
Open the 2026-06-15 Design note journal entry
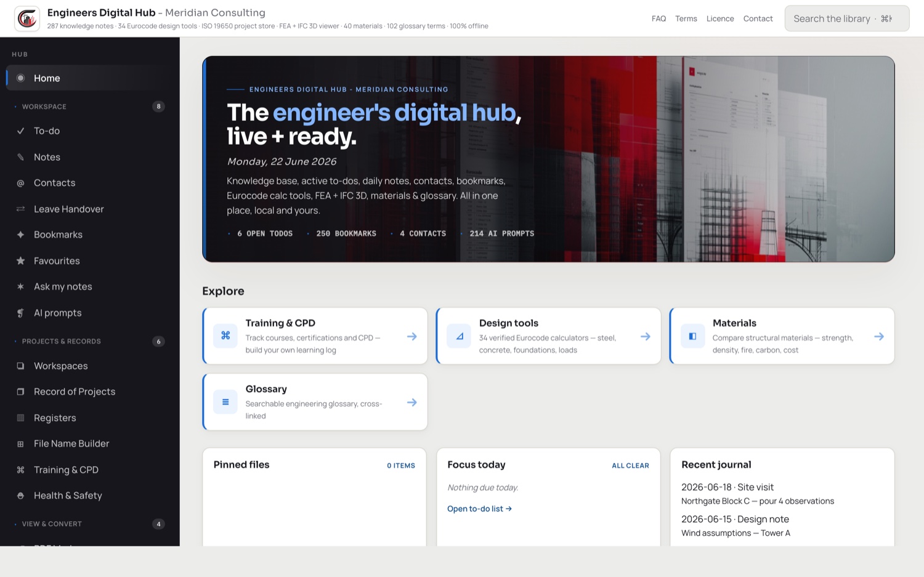736,526
